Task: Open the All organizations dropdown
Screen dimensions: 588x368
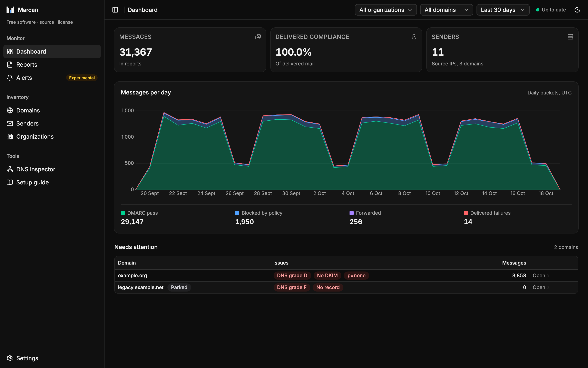Action: pyautogui.click(x=386, y=10)
